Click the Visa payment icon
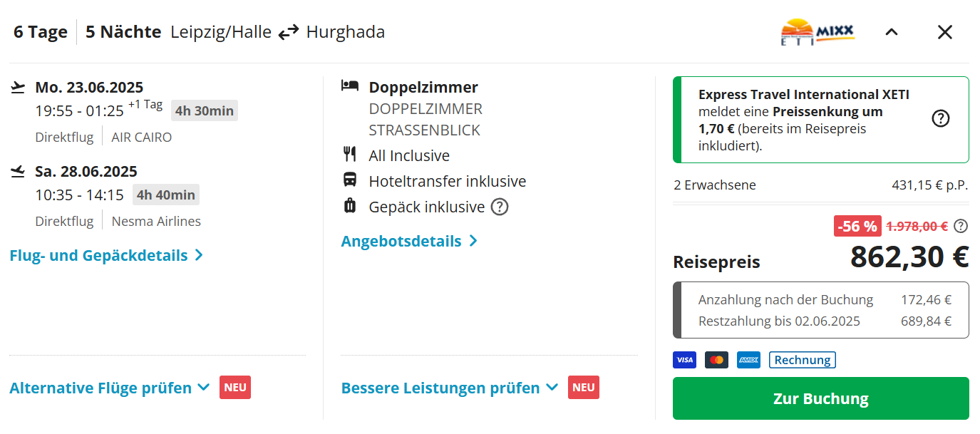This screenshot has height=434, width=980. click(684, 360)
